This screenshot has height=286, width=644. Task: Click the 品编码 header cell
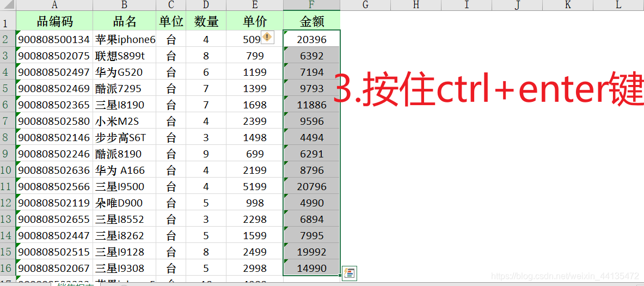(54, 21)
